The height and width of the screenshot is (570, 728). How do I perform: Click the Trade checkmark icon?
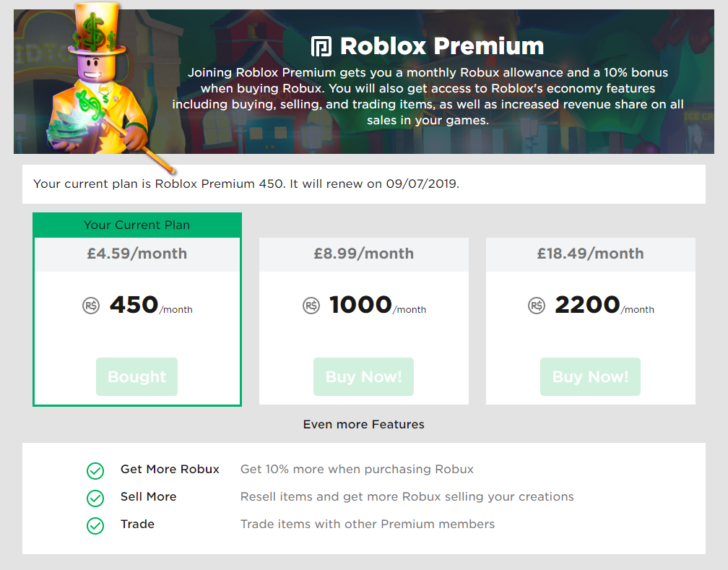[x=95, y=526]
